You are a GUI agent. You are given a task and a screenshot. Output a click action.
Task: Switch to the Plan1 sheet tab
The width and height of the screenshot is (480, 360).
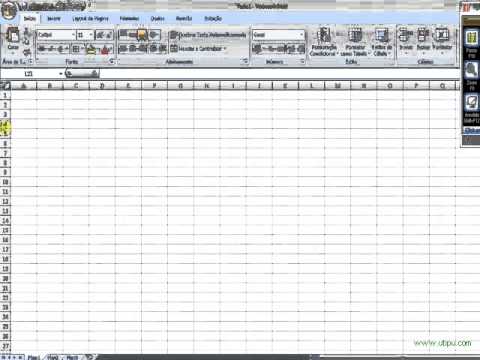[33, 357]
